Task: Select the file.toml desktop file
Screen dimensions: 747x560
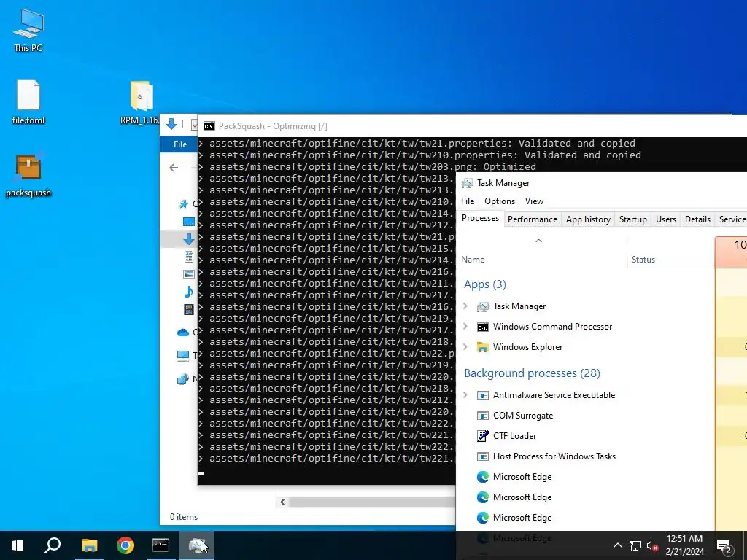Action: click(28, 101)
